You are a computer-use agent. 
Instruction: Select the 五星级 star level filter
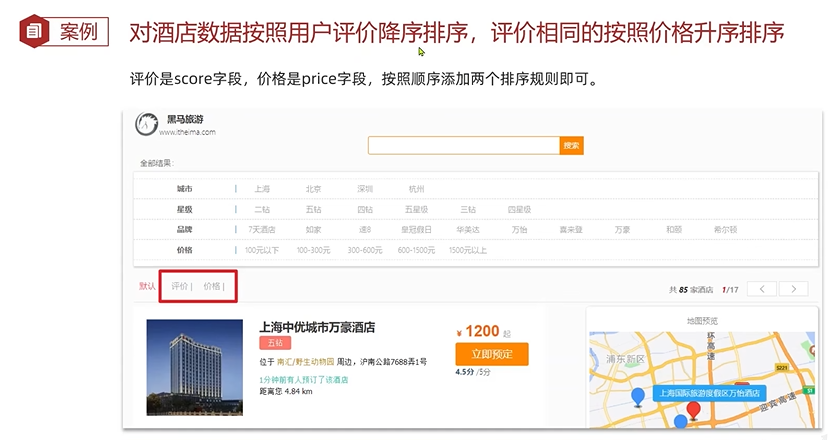pos(416,210)
